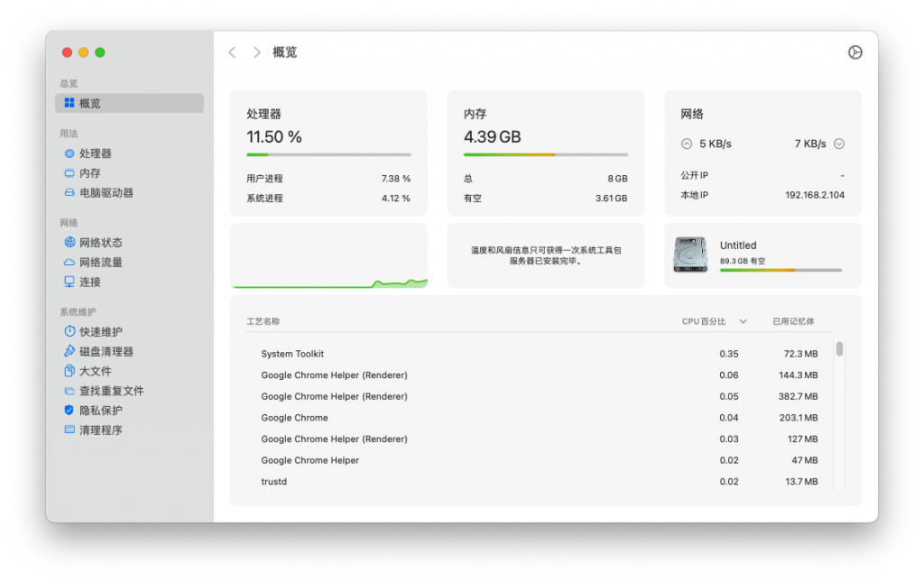This screenshot has height=583, width=924.
Task: Open the 磁盘清理器 sidebar item
Action: tap(129, 351)
